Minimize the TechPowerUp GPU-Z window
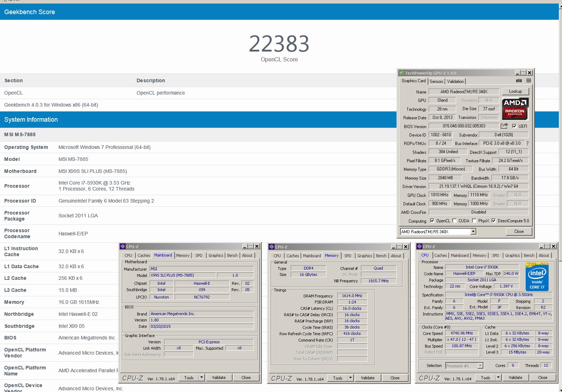Image resolution: width=562 pixels, height=392 pixels. pos(517,73)
